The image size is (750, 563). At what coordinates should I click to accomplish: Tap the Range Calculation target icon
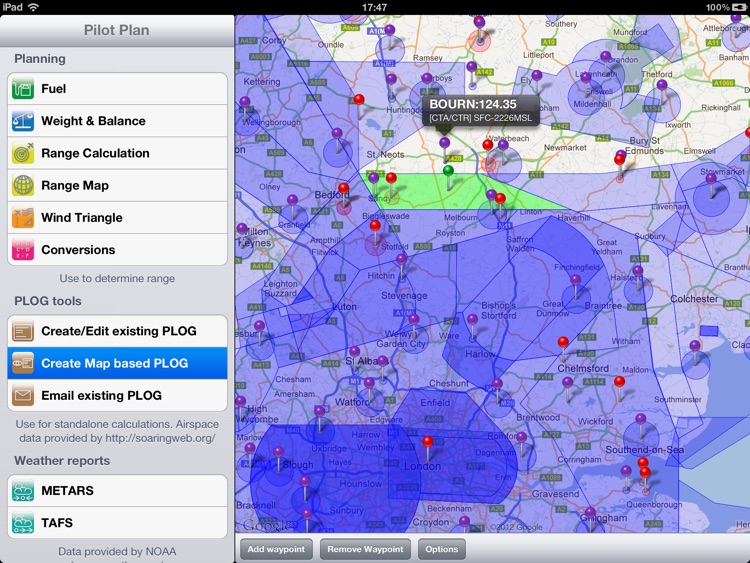[x=23, y=153]
